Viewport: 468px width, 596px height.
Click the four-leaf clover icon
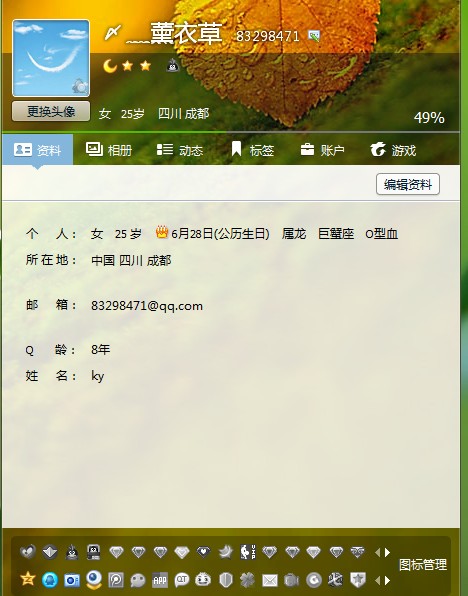(247, 580)
